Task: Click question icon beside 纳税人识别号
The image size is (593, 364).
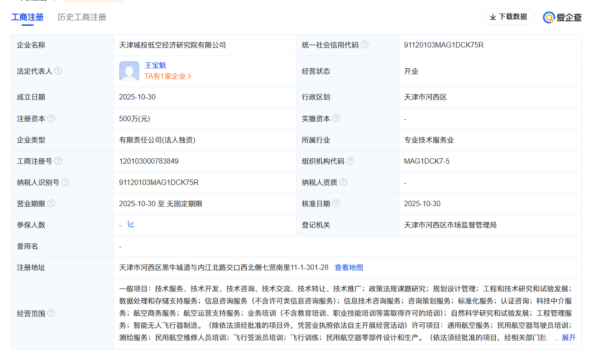Action: tap(66, 182)
